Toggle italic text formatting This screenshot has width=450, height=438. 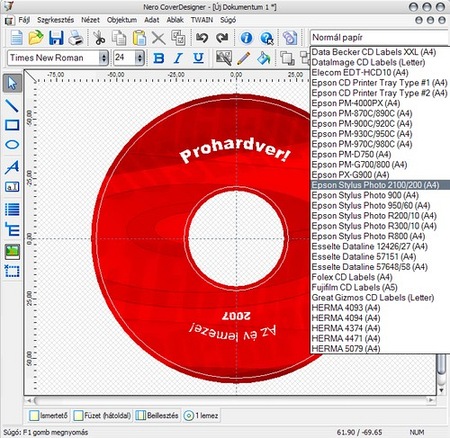[178, 58]
